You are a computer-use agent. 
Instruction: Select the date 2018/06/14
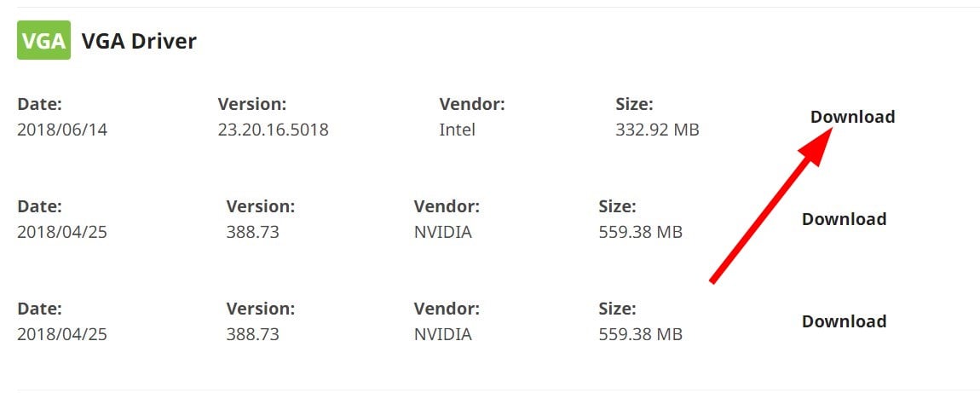(62, 130)
